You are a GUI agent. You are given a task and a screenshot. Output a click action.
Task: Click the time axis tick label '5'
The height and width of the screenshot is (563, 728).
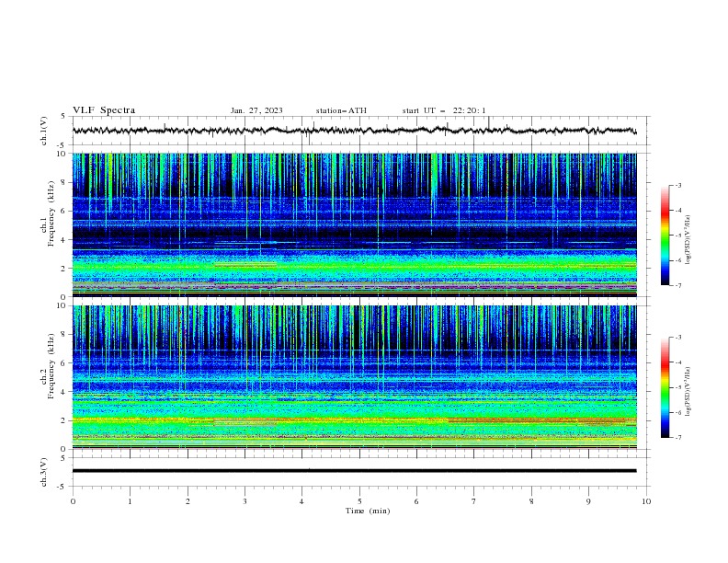click(359, 501)
